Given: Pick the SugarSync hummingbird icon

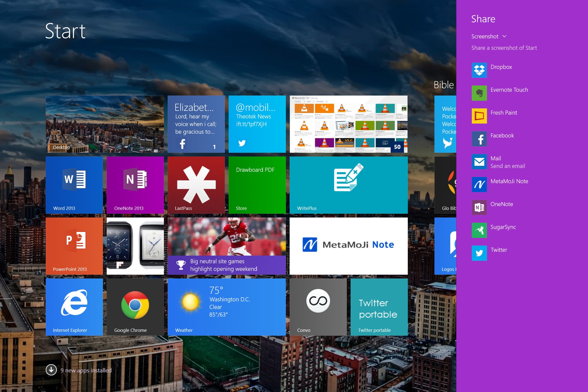Looking at the screenshot, I should coord(479,230).
